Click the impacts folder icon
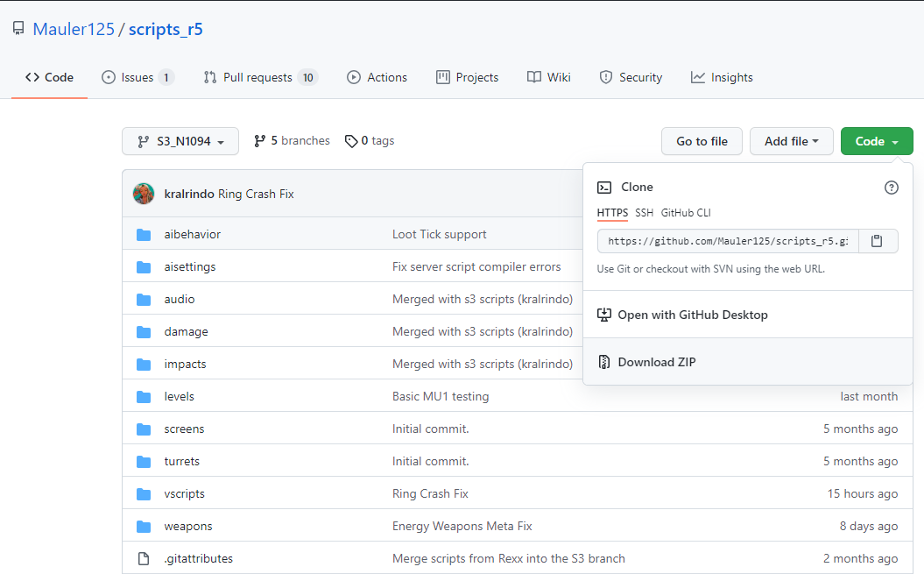The image size is (924, 574). 144,365
